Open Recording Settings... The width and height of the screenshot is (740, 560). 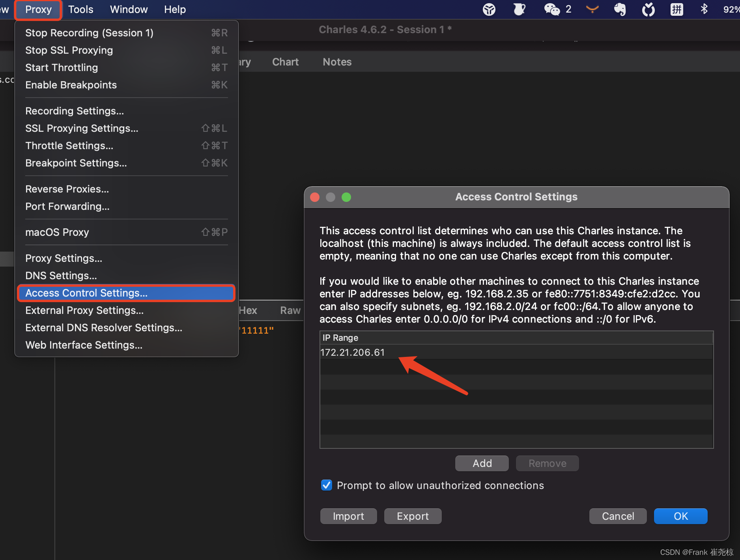point(126,111)
